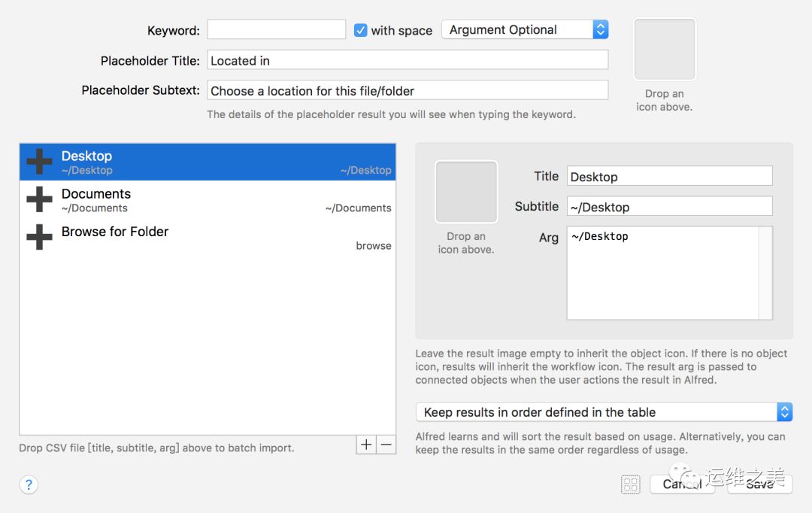Click the Placeholder Subtext field
Image resolution: width=812 pixels, height=513 pixels.
[408, 90]
